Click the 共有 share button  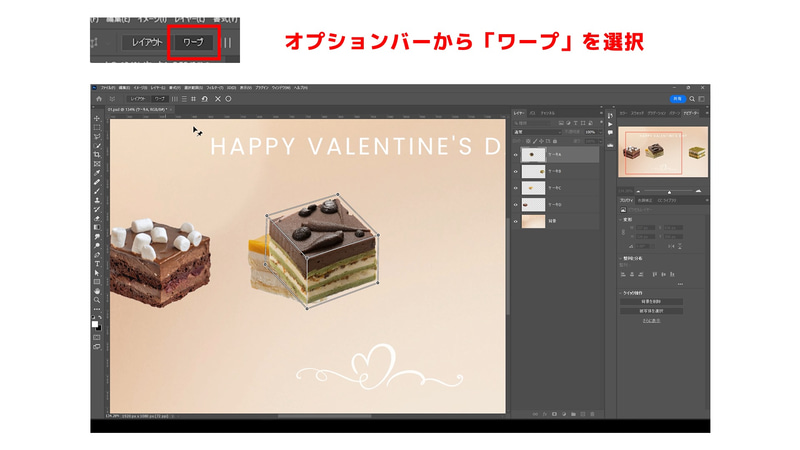[x=677, y=99]
